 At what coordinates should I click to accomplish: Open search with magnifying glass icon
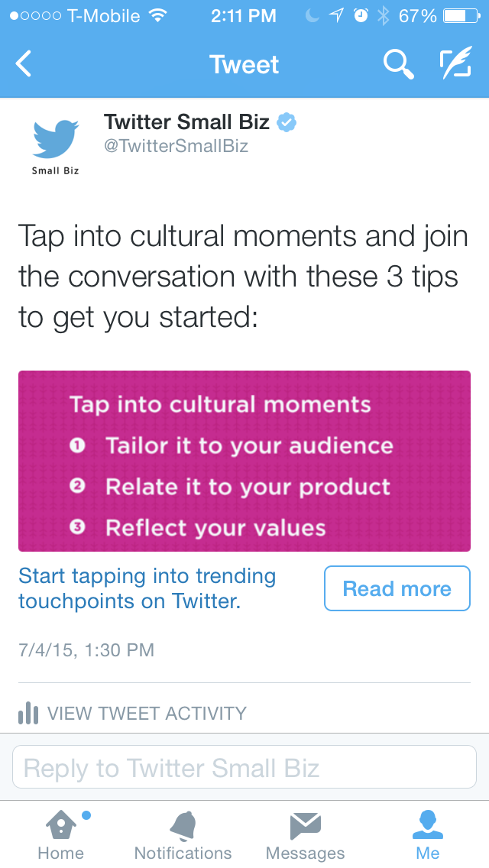(398, 64)
